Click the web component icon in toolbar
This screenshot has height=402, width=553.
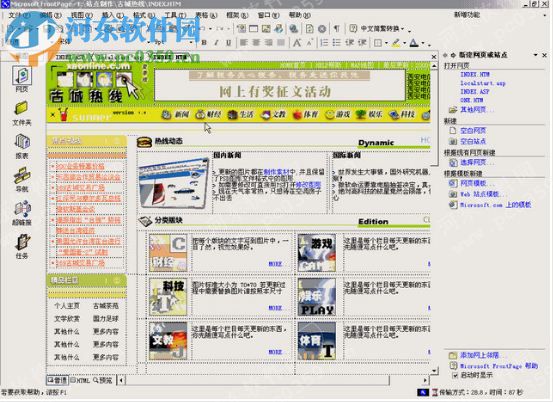click(x=242, y=28)
